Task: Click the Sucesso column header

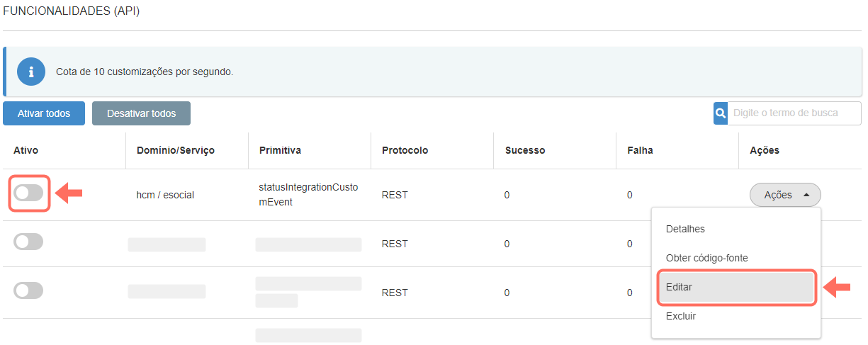Action: 525,150
